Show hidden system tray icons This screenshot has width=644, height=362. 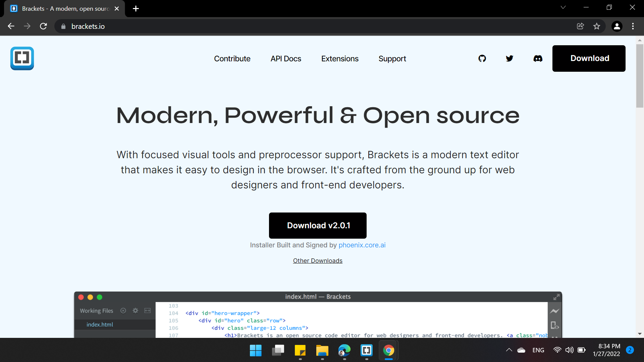click(509, 350)
